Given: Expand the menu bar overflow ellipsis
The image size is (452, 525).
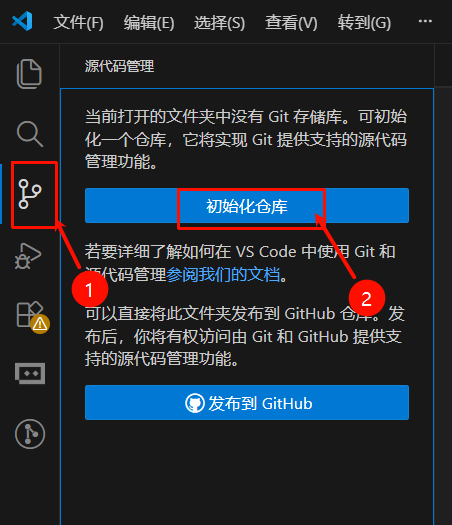Looking at the screenshot, I should point(425,21).
